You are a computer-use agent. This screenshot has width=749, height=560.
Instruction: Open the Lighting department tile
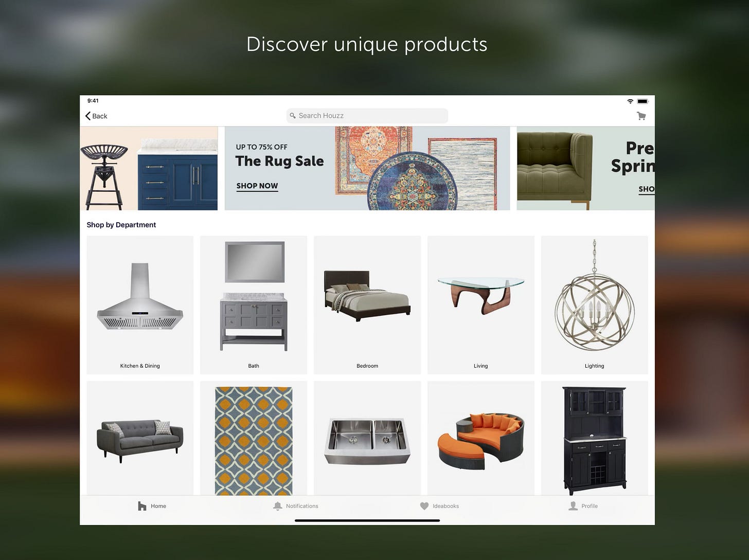tap(595, 305)
